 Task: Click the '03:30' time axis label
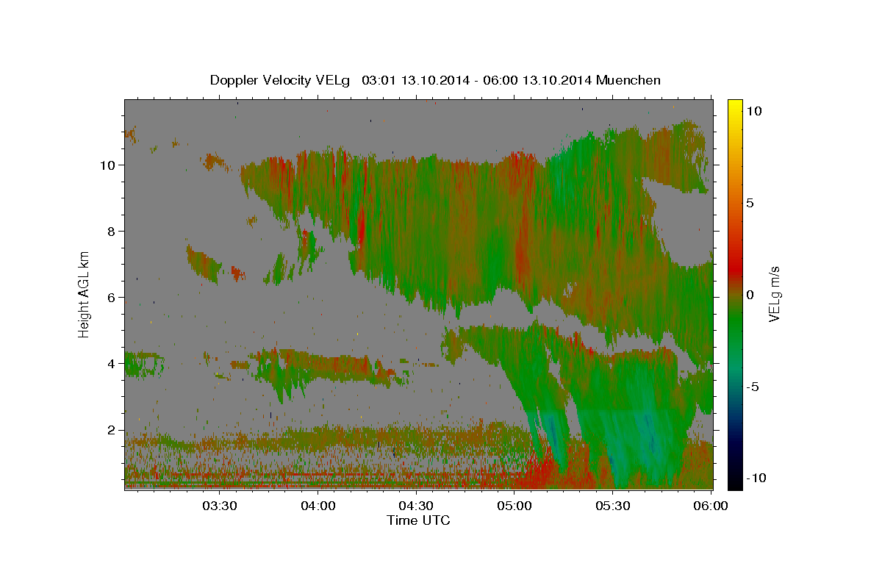tap(218, 506)
